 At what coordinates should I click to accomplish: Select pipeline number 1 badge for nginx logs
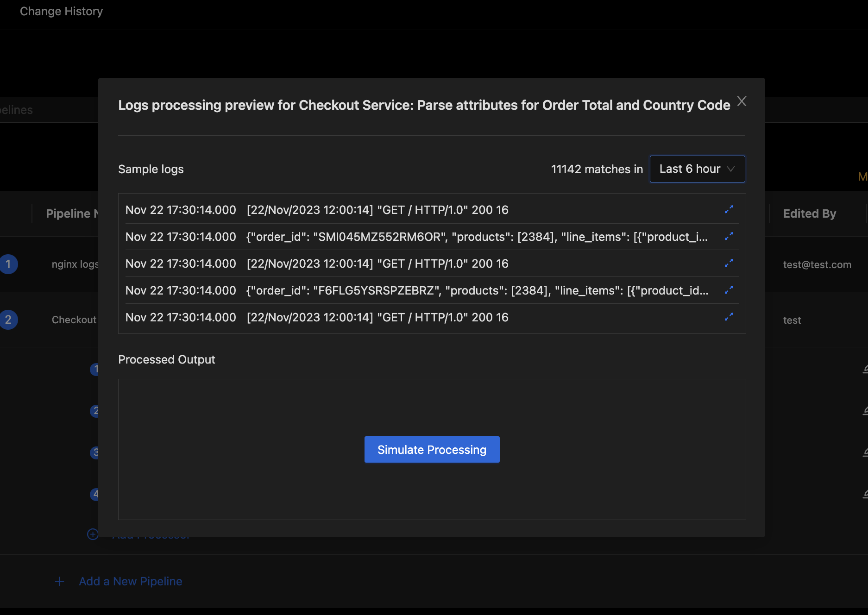click(x=8, y=264)
